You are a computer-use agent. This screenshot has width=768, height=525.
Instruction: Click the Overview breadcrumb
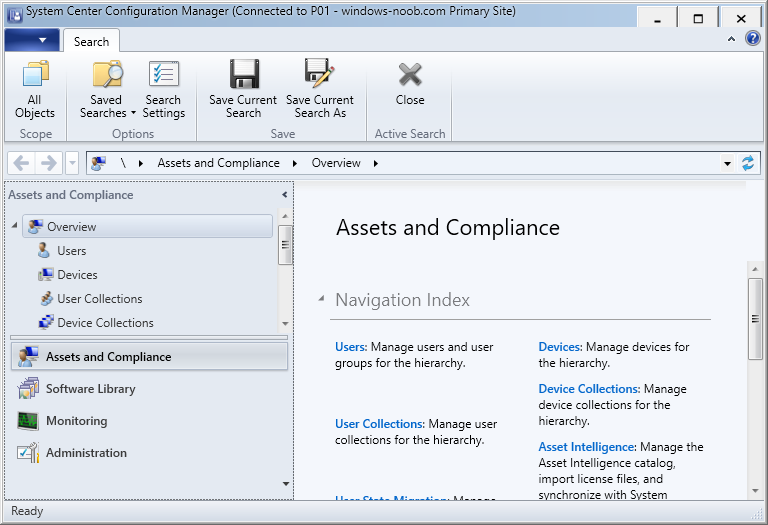336,163
